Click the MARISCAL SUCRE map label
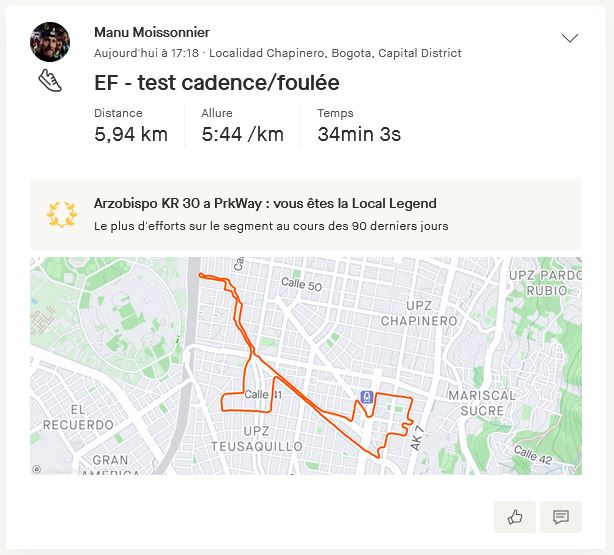 pyautogui.click(x=482, y=402)
